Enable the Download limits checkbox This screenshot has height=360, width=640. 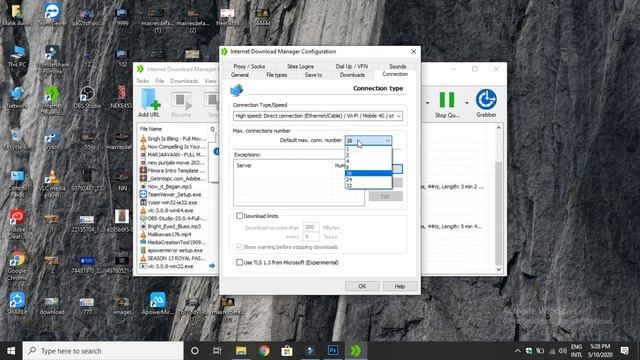(240, 216)
